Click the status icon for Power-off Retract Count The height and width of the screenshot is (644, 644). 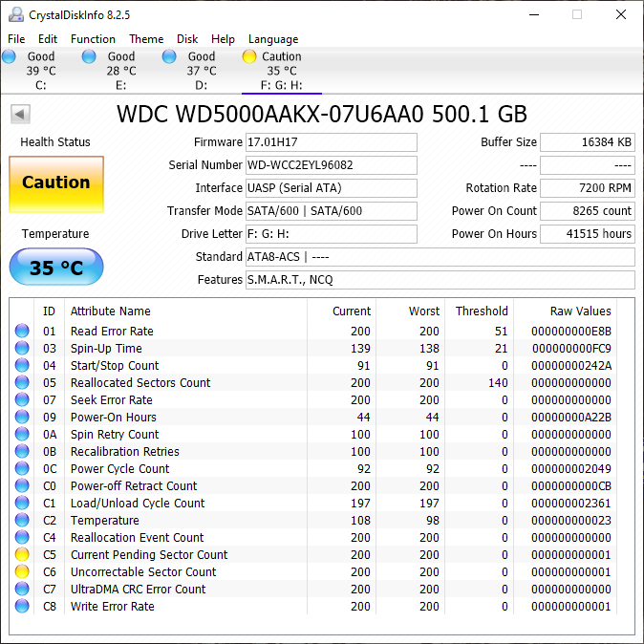coord(22,485)
